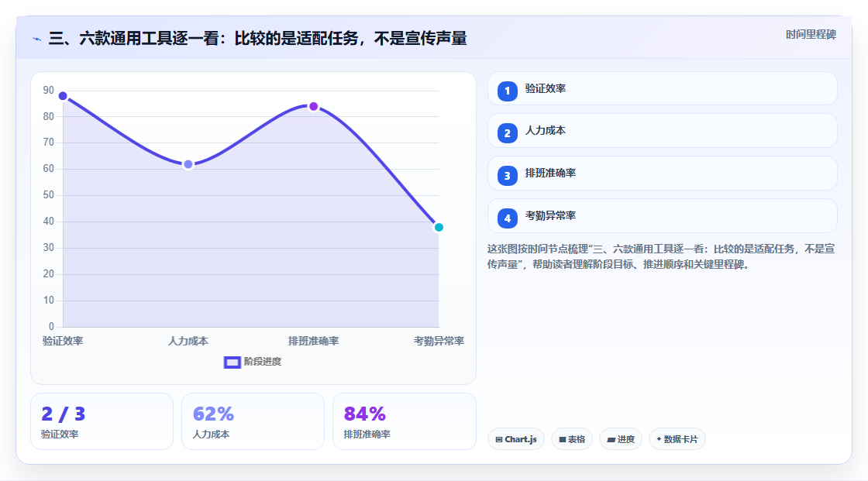The width and height of the screenshot is (868, 481).
Task: Click the y-axis value 50
Action: 49,195
